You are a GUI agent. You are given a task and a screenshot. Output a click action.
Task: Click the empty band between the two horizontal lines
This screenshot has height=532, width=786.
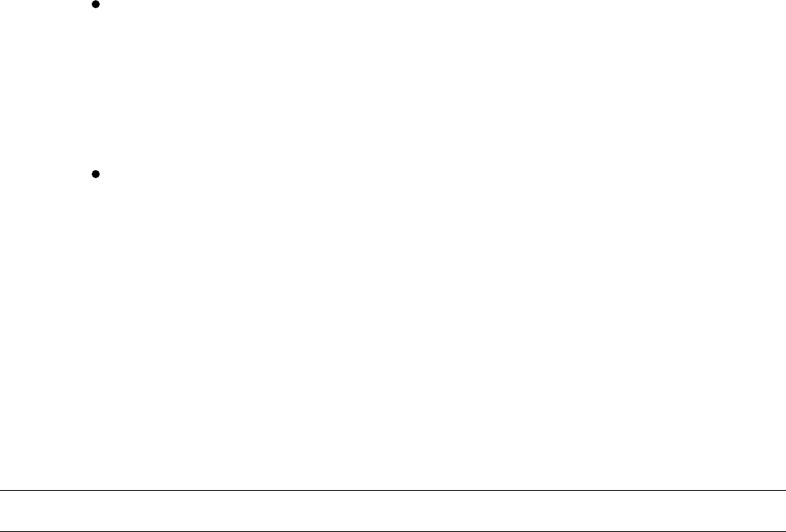(x=393, y=511)
